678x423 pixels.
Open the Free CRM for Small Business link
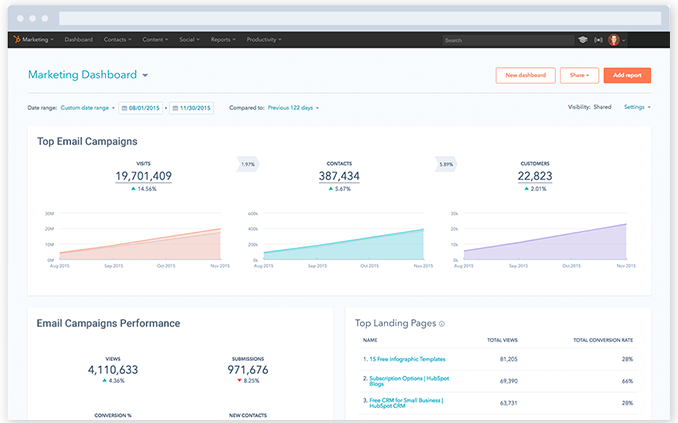[x=406, y=403]
